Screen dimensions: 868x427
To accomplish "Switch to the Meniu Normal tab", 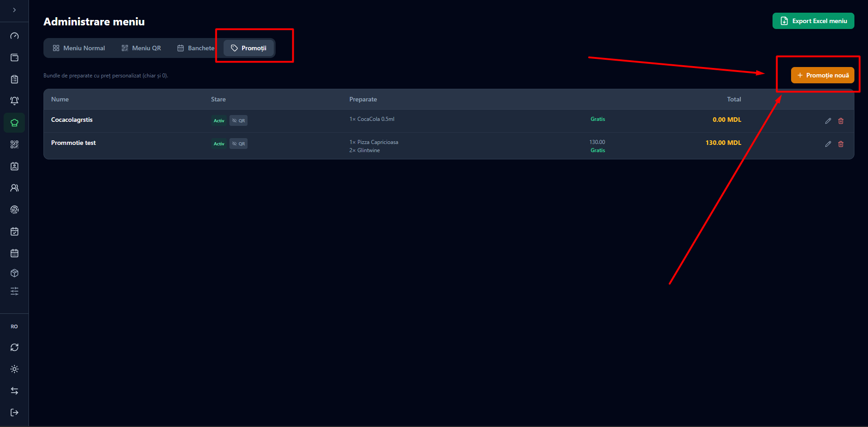I will 79,48.
